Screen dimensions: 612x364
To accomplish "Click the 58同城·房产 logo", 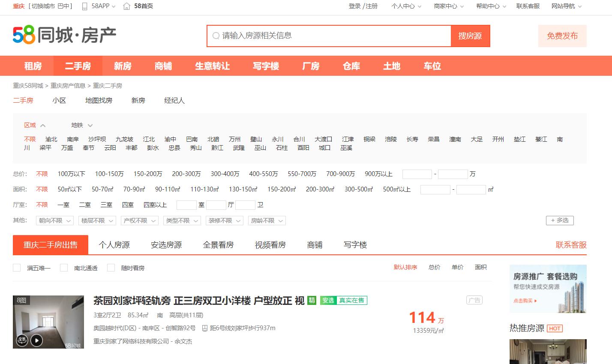I will [63, 35].
